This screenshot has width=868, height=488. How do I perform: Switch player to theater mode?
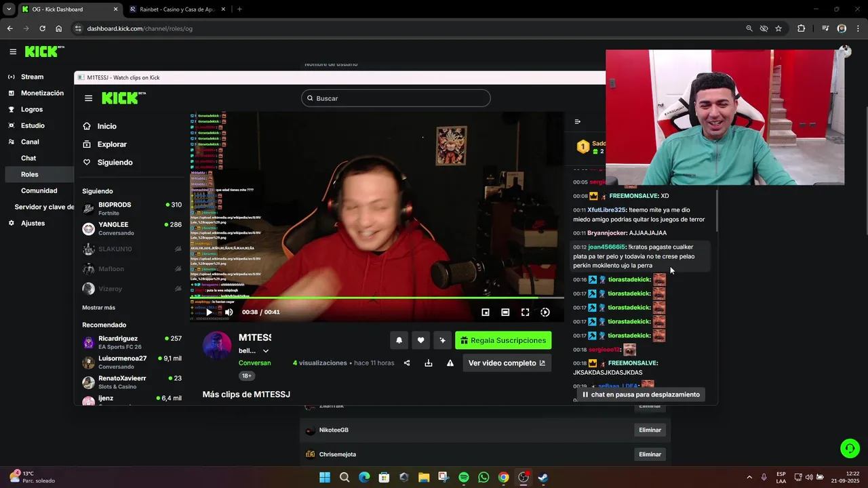[x=505, y=312]
